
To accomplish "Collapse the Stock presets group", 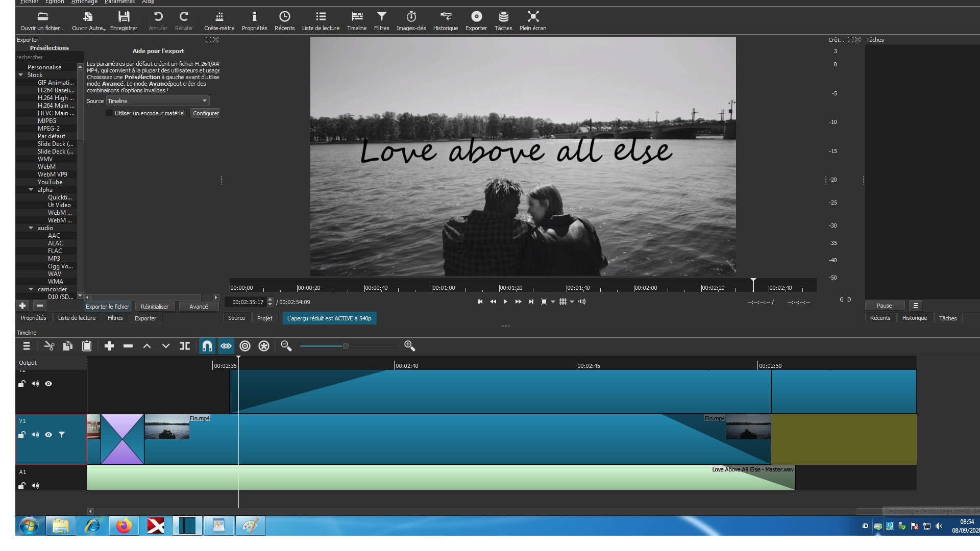I will (x=21, y=75).
